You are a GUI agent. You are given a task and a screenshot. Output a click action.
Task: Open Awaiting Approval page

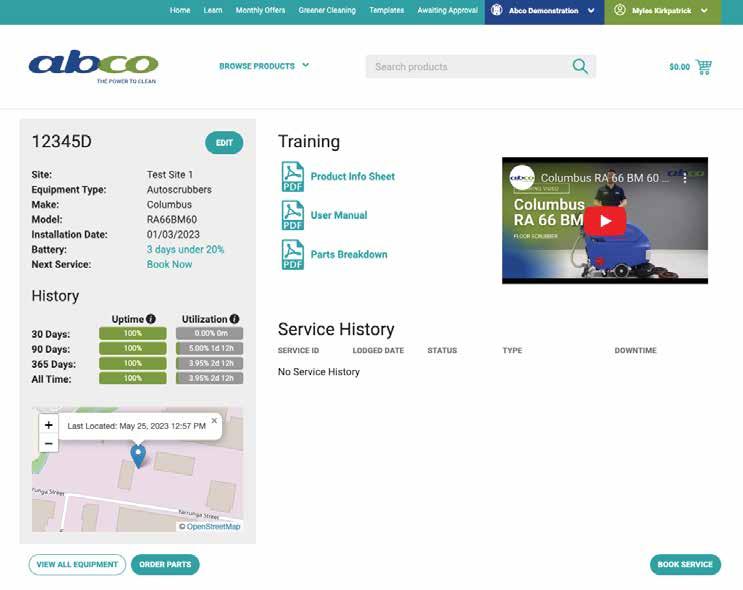pyautogui.click(x=447, y=10)
